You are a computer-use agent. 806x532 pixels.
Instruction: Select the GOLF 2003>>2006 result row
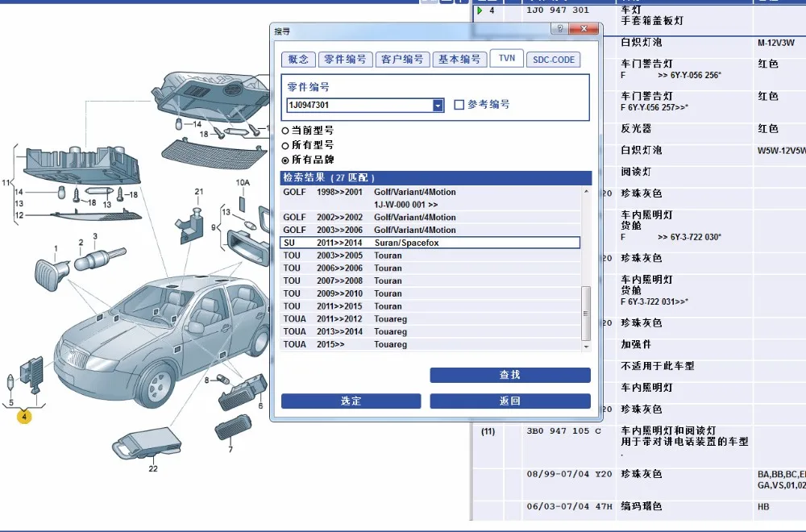pyautogui.click(x=430, y=231)
